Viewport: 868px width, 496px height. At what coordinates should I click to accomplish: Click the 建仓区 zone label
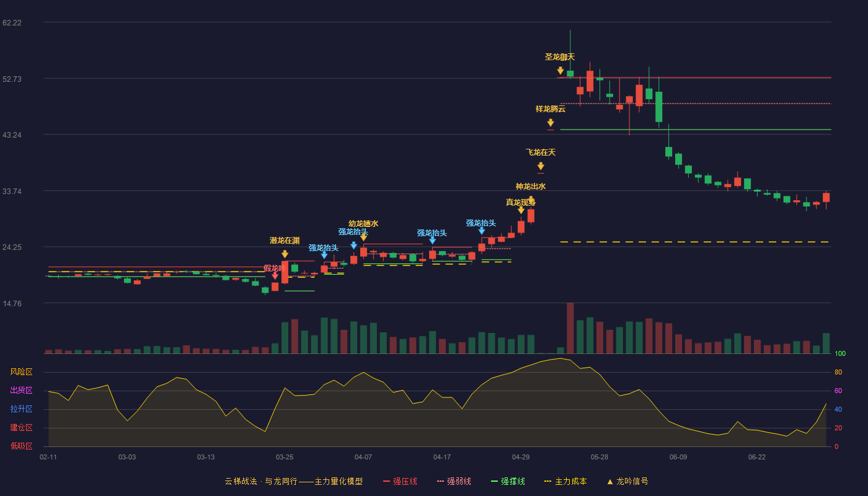coord(21,428)
